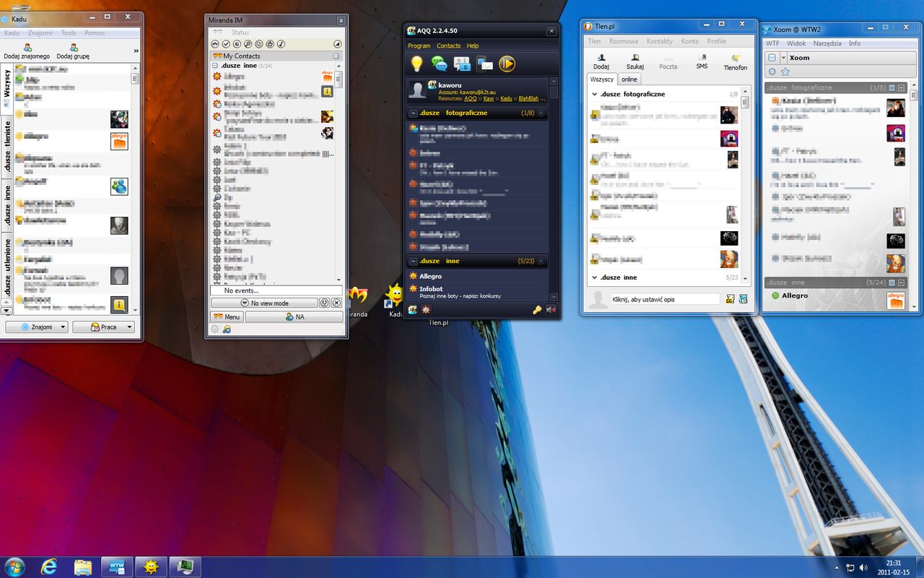The width and height of the screenshot is (924, 578).
Task: Click Kadu resource link in AQQ
Action: tap(506, 98)
